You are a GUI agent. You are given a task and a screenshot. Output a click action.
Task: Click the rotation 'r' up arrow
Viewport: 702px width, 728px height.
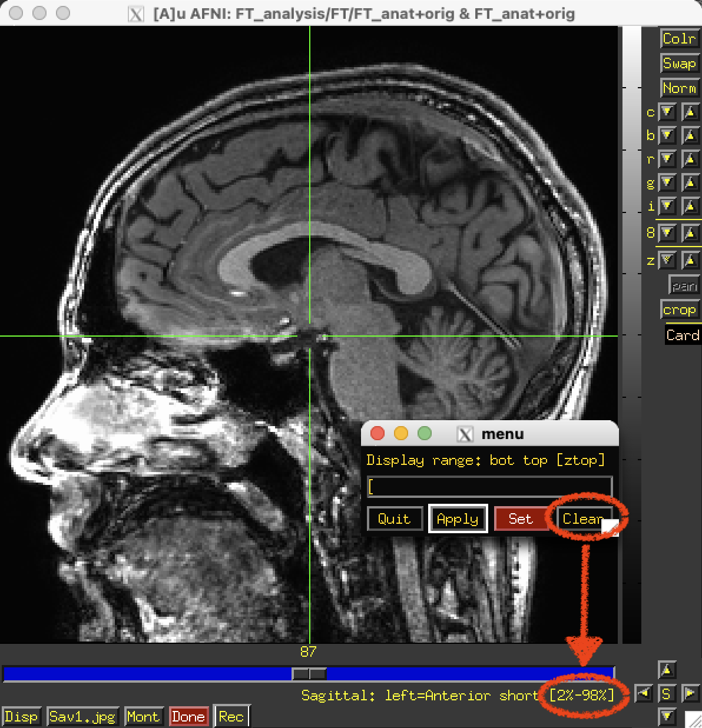[x=690, y=159]
